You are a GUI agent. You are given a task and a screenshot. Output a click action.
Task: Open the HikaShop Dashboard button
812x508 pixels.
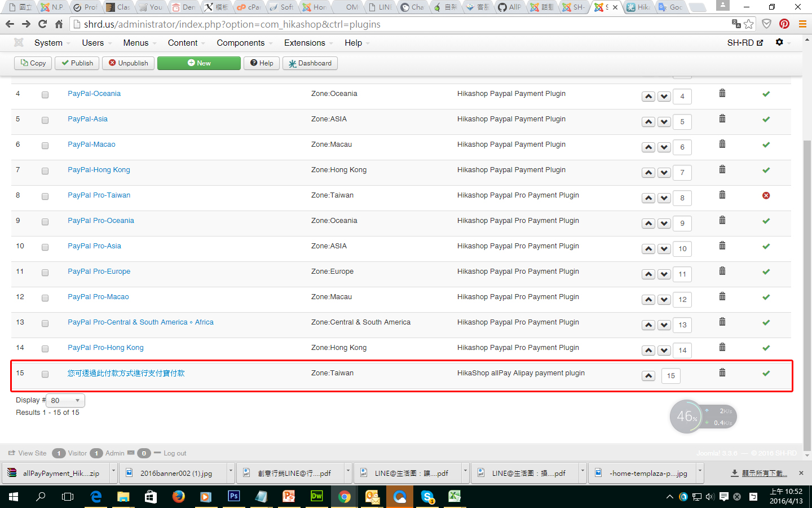[x=310, y=63]
